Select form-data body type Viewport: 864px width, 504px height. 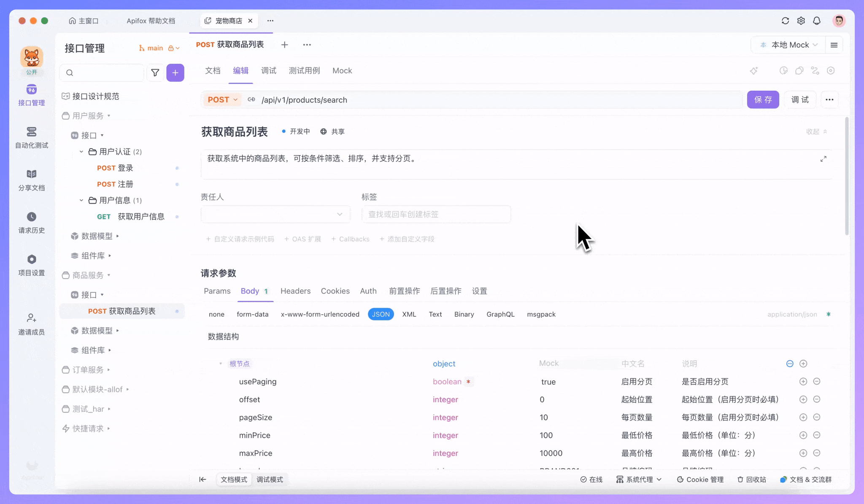click(252, 314)
